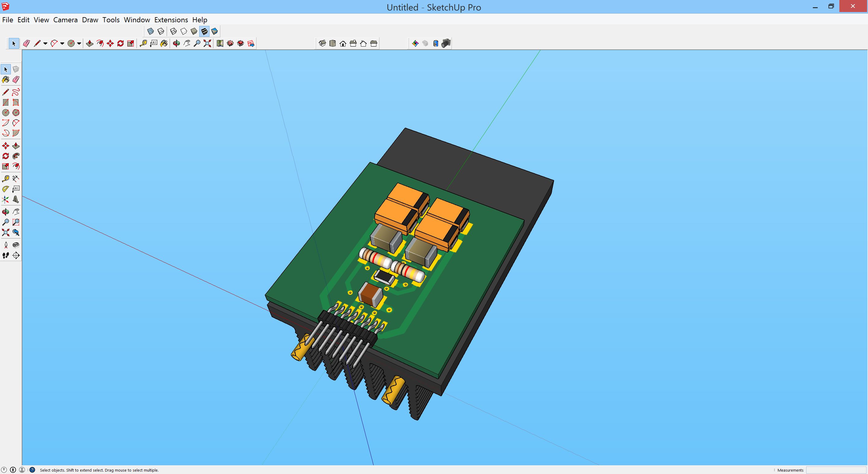Click the credits info status icon
The image size is (868, 474).
pos(13,470)
